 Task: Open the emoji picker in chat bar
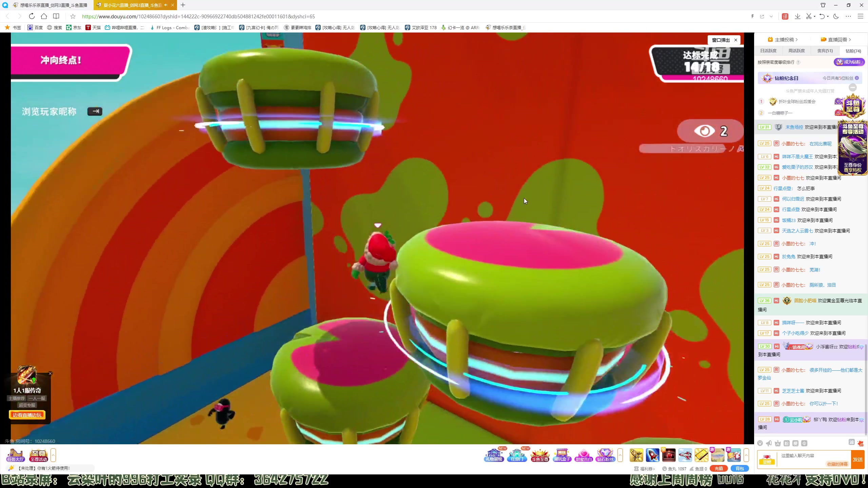click(760, 443)
